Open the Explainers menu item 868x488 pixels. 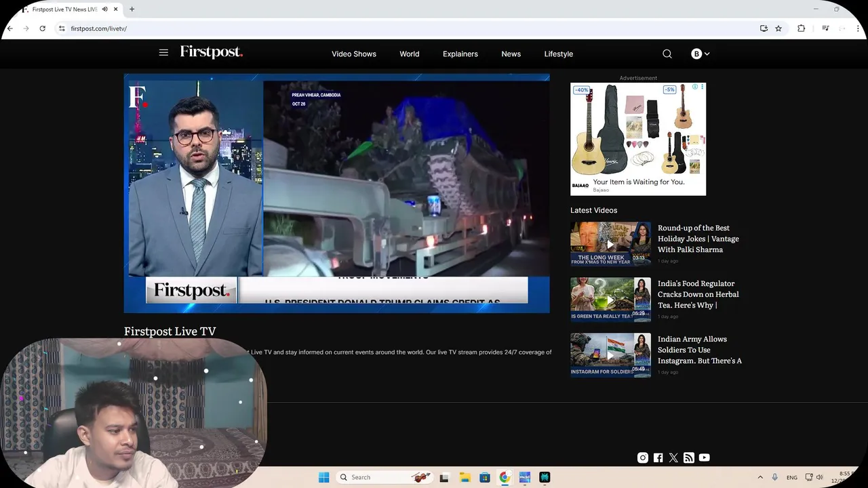click(x=460, y=54)
